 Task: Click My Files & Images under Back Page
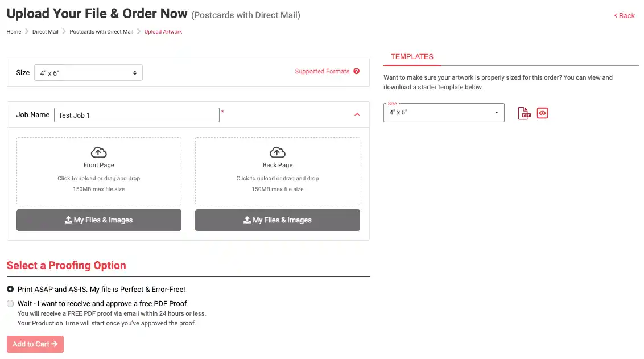click(278, 220)
